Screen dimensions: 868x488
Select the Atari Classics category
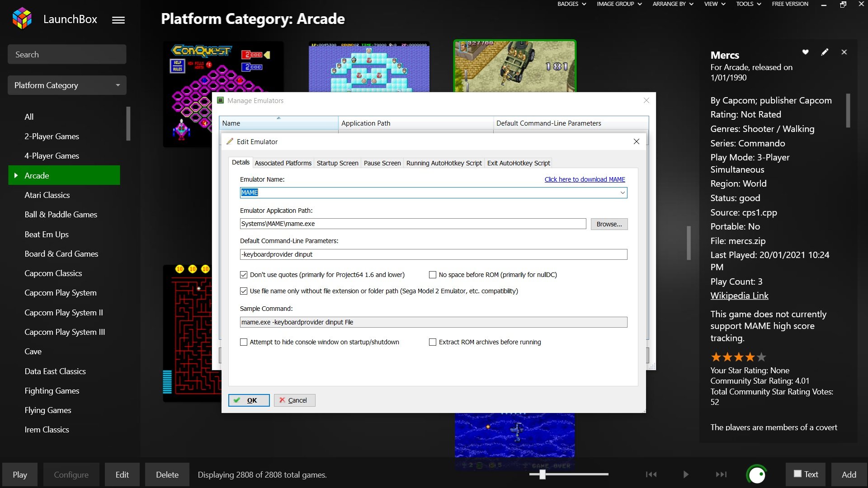coord(47,195)
